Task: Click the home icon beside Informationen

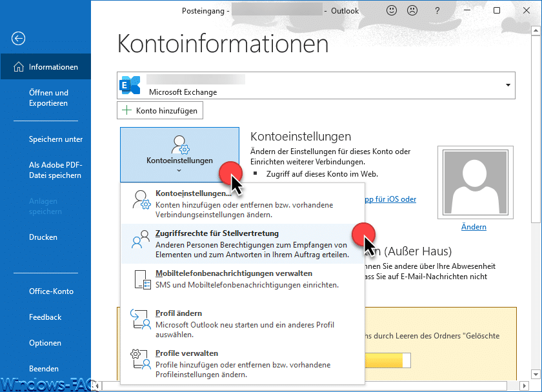Action: coord(19,66)
